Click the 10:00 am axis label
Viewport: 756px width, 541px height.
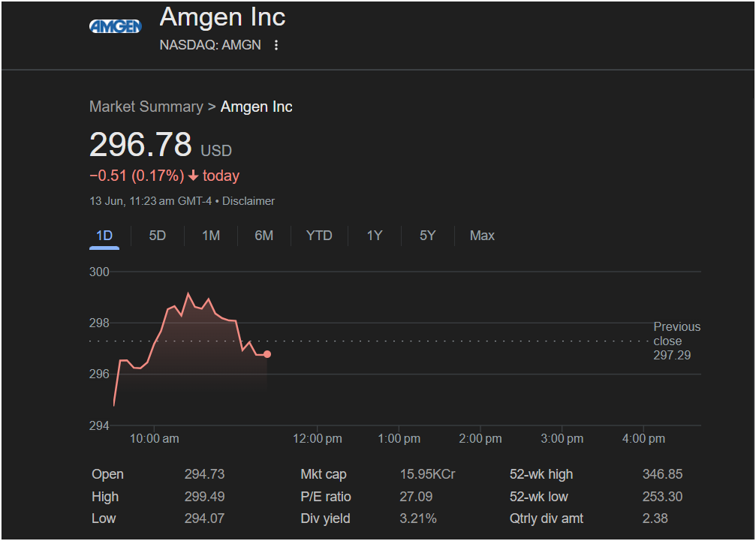tap(155, 438)
